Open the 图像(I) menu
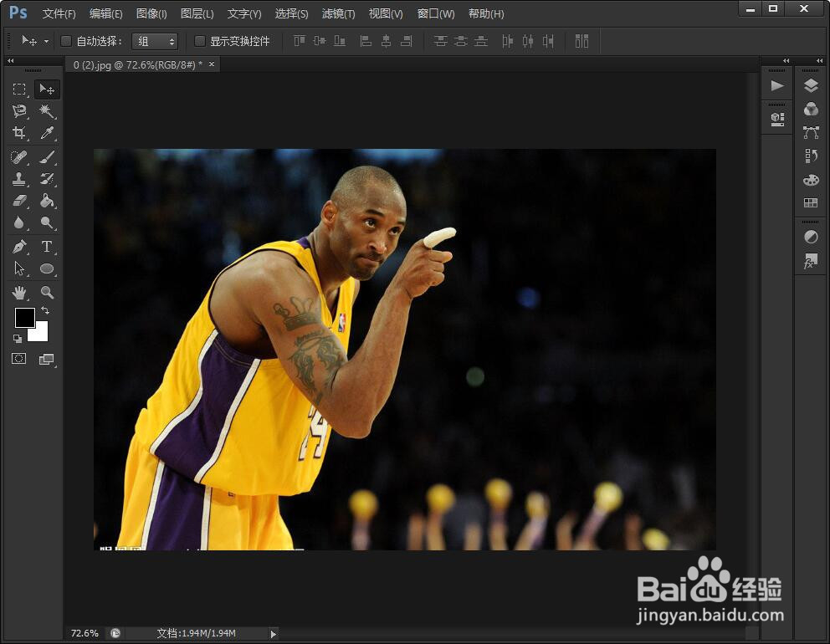Image resolution: width=830 pixels, height=644 pixels. tap(151, 13)
